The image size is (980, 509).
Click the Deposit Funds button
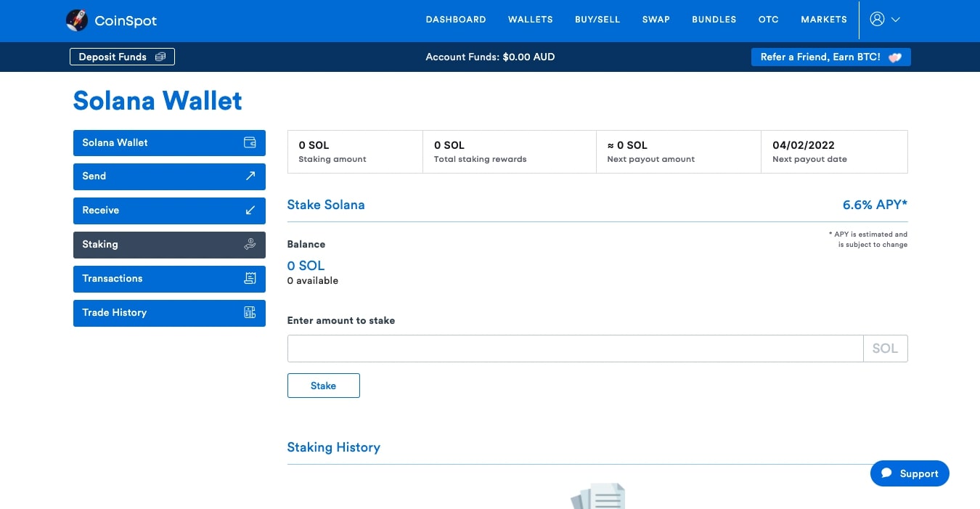click(122, 57)
